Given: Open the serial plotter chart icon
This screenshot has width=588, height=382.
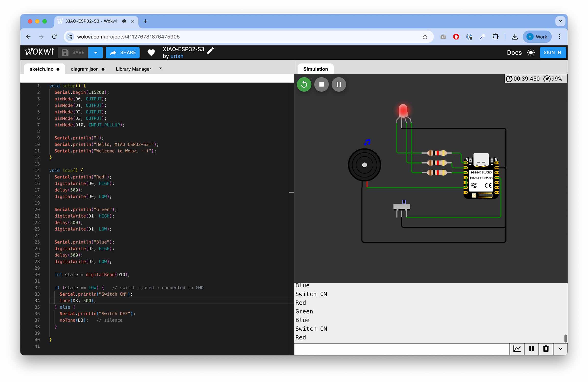Looking at the screenshot, I should click(517, 349).
